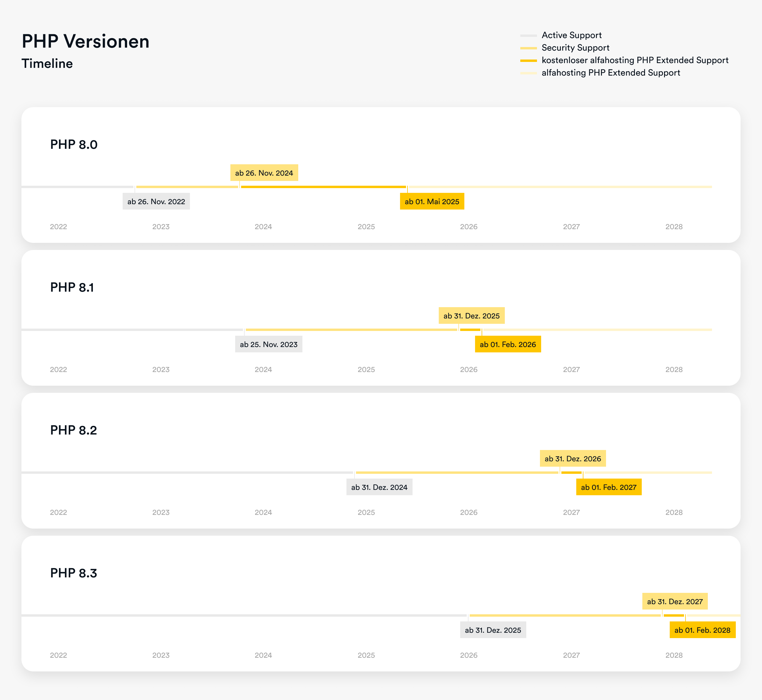Image resolution: width=762 pixels, height=700 pixels.
Task: Click the 'ab 25. Nov. 2023' marker
Action: pos(268,344)
